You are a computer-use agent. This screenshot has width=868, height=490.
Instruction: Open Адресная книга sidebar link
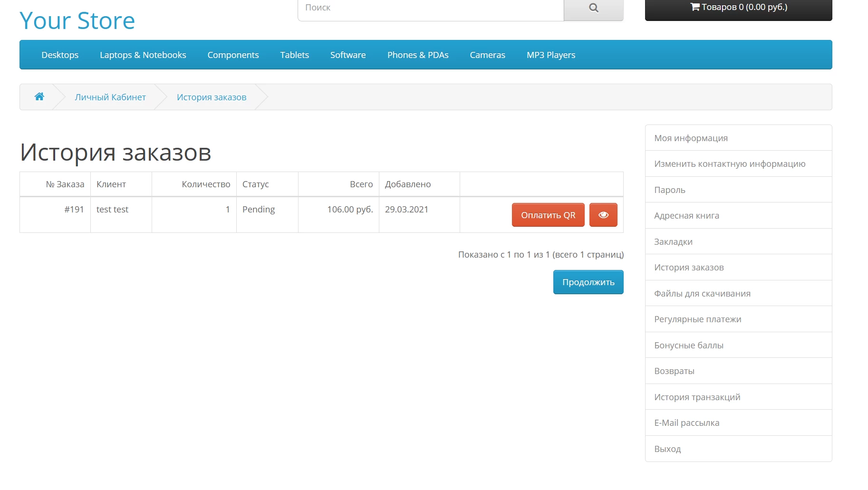coord(738,216)
